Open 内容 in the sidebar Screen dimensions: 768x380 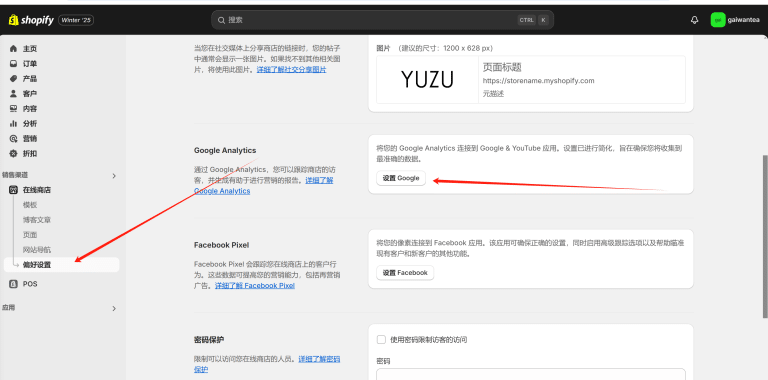click(x=30, y=109)
